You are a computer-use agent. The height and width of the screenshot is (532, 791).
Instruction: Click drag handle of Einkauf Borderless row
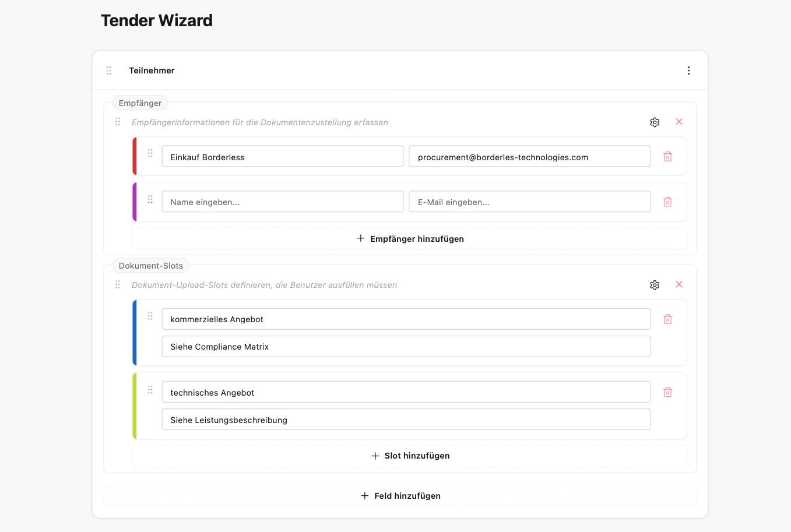pos(150,153)
